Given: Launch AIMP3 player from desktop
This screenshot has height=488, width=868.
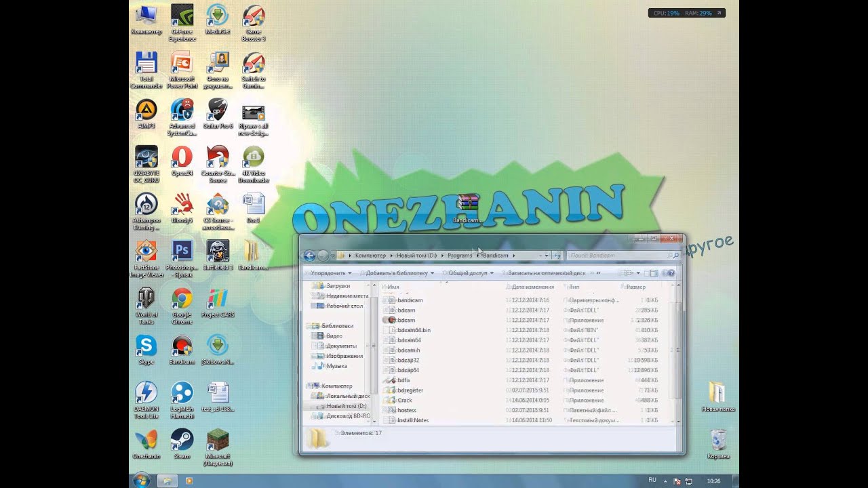Looking at the screenshot, I should [x=146, y=114].
